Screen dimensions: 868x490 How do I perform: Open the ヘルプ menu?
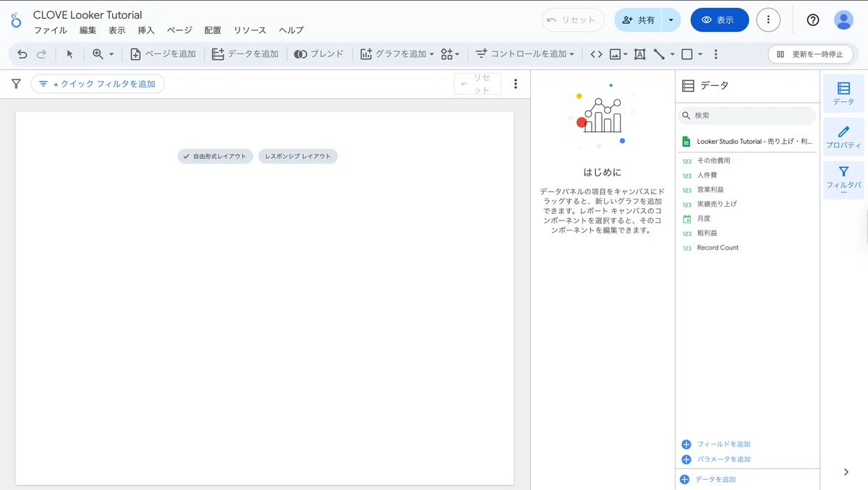[292, 30]
